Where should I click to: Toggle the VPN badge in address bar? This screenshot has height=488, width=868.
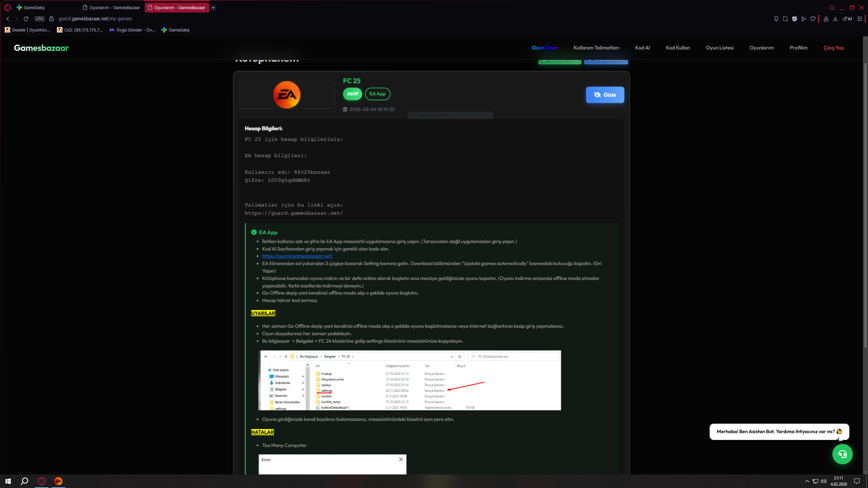40,19
